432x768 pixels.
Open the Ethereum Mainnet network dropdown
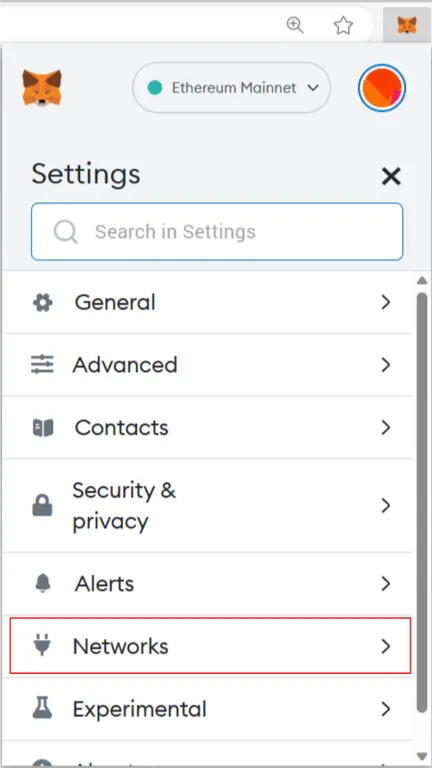pyautogui.click(x=231, y=88)
